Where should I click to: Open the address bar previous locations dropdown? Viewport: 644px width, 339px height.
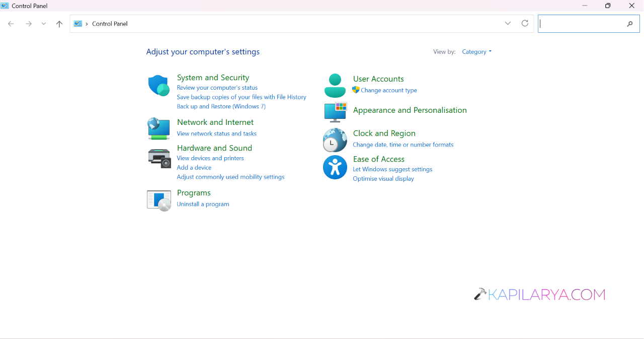point(508,23)
